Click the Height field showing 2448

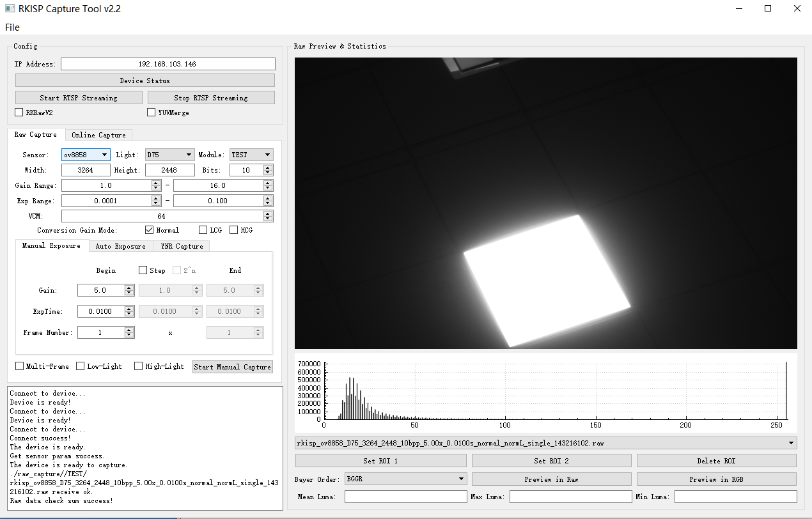tap(170, 170)
